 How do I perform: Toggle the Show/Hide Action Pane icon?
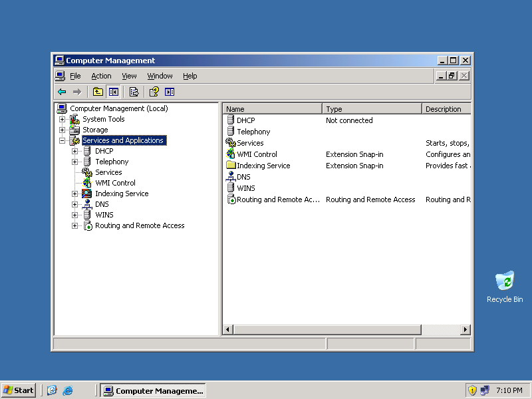tap(170, 92)
